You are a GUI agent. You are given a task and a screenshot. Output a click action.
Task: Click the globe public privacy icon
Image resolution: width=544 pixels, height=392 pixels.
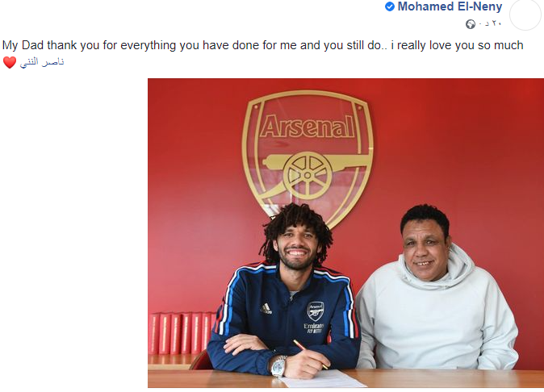[x=471, y=23]
